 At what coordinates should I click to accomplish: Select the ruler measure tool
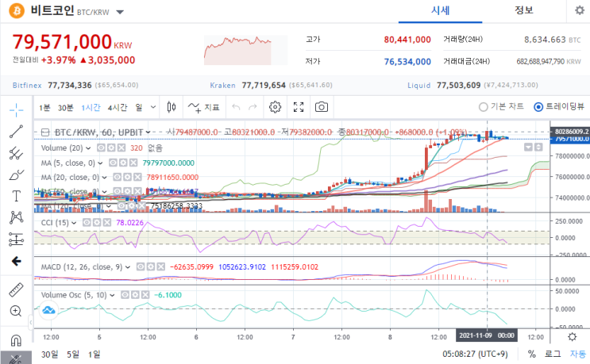pos(16,289)
